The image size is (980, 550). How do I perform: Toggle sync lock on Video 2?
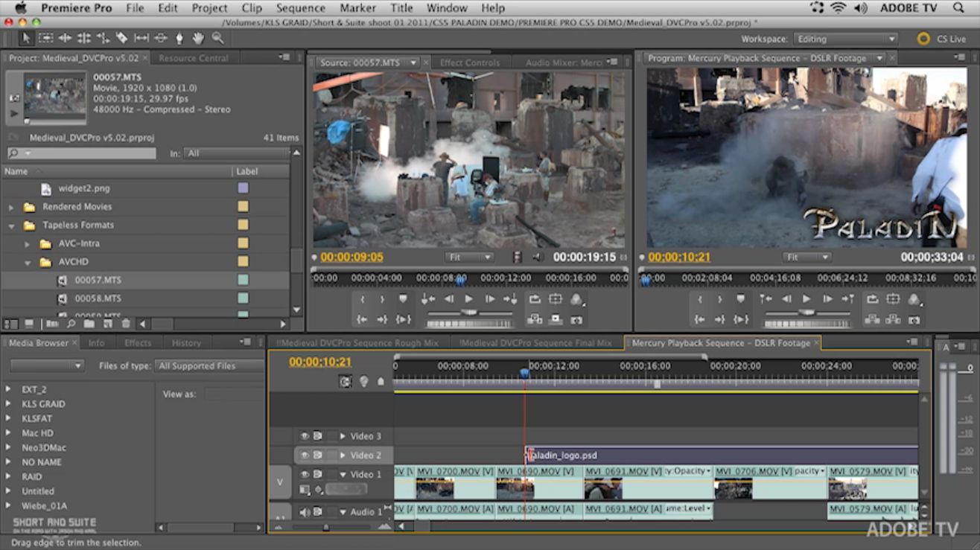point(318,455)
